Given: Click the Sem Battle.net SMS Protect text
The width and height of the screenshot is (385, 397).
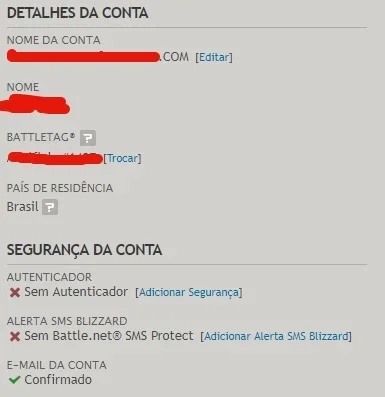Looking at the screenshot, I should pos(109,336).
